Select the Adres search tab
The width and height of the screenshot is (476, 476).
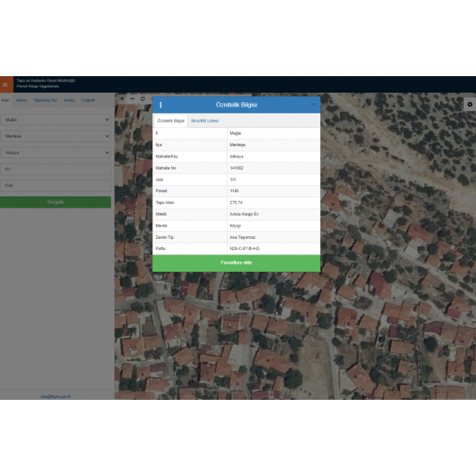pos(22,100)
